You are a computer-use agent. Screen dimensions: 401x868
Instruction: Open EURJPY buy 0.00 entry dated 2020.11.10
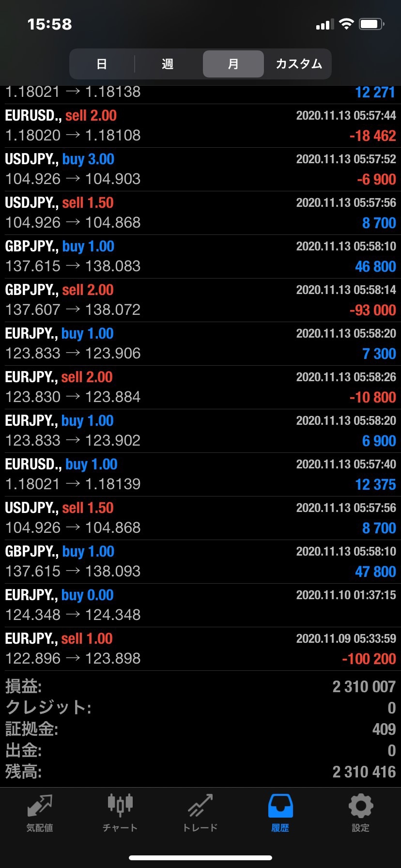pyautogui.click(x=200, y=605)
